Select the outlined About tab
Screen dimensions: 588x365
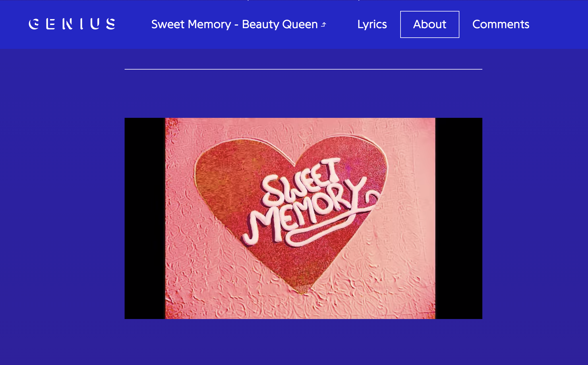[430, 24]
